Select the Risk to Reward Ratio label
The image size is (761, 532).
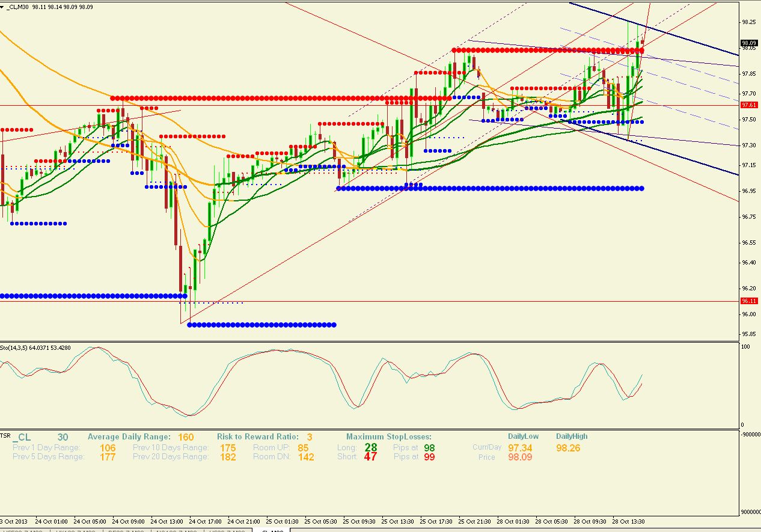click(258, 437)
